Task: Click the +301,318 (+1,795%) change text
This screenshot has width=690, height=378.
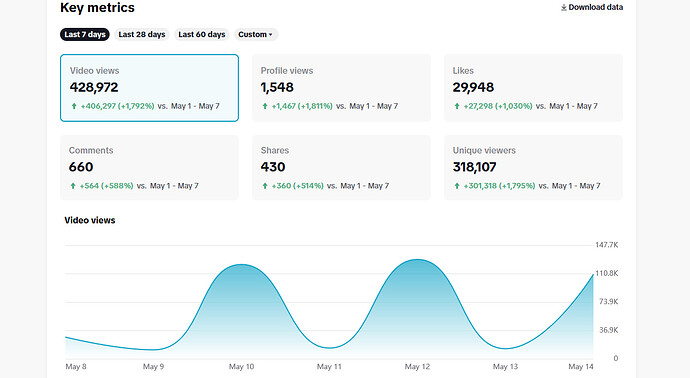Action: [499, 186]
